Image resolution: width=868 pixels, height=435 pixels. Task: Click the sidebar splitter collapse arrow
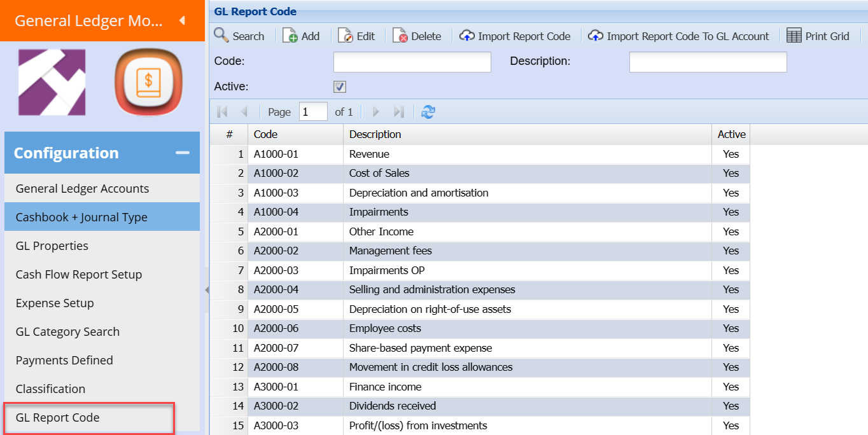(x=207, y=290)
